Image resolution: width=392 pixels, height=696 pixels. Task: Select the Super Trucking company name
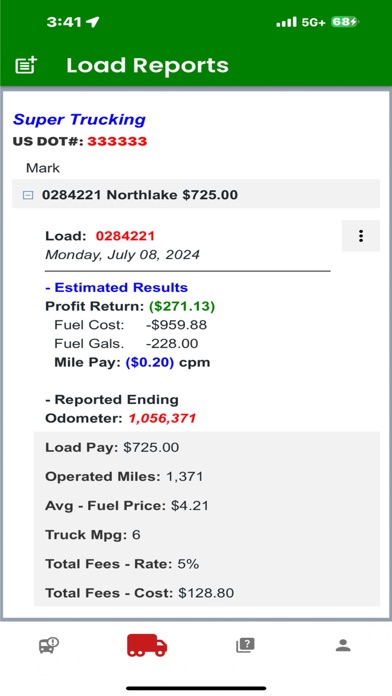79,119
